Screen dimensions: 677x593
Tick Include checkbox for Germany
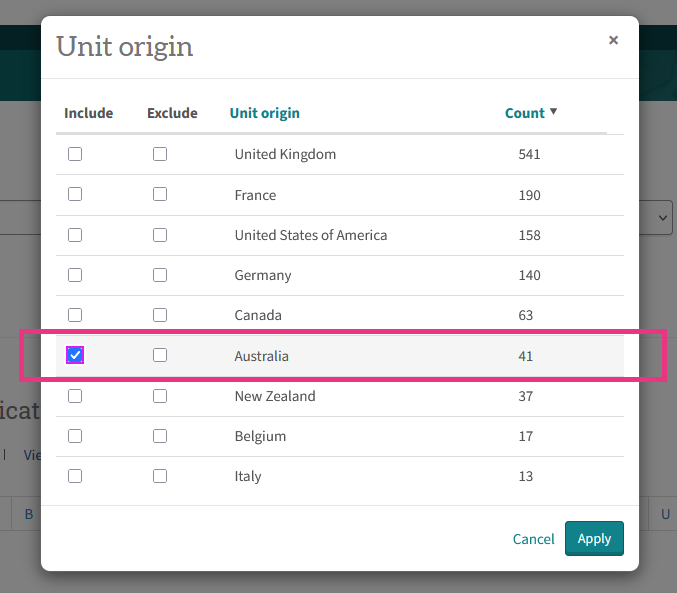pos(75,275)
